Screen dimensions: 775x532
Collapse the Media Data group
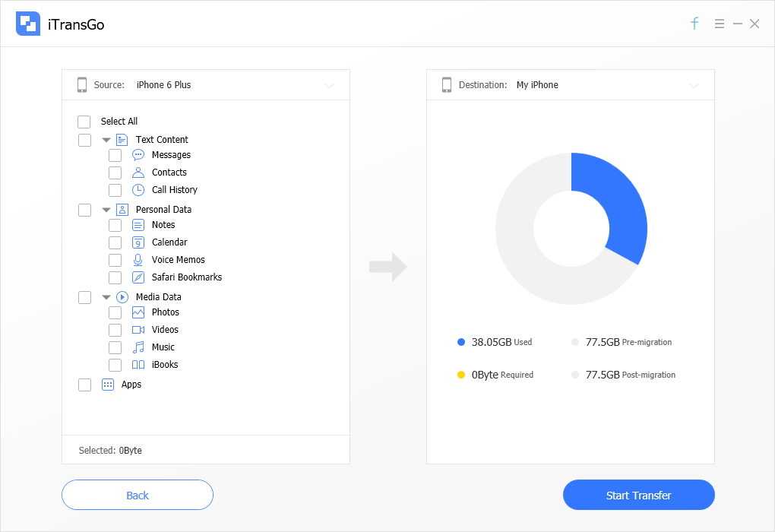point(106,297)
